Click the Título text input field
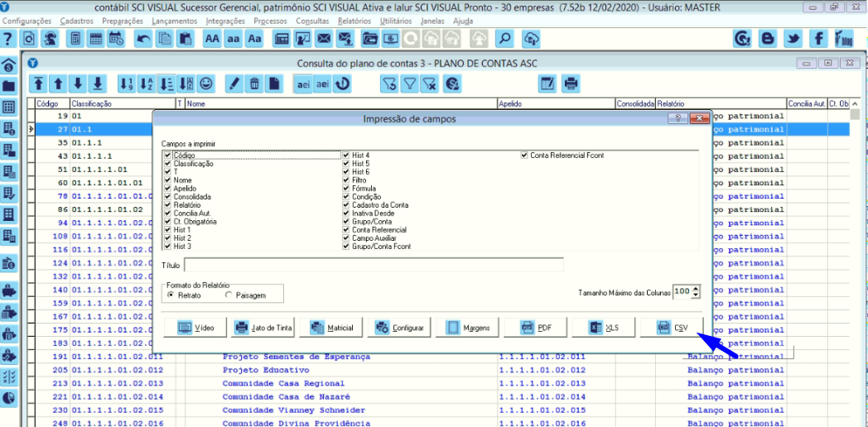 tap(374, 265)
